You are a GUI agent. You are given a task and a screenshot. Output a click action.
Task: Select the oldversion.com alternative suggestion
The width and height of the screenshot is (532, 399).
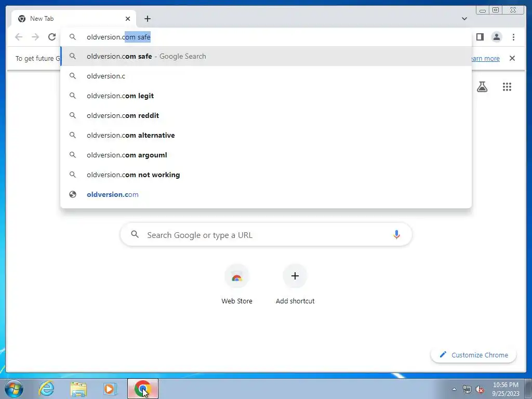pyautogui.click(x=266, y=135)
